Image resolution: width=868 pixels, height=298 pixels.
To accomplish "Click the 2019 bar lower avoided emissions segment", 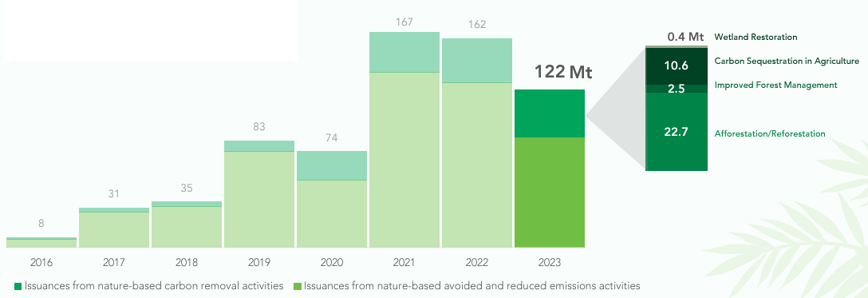I will click(259, 200).
